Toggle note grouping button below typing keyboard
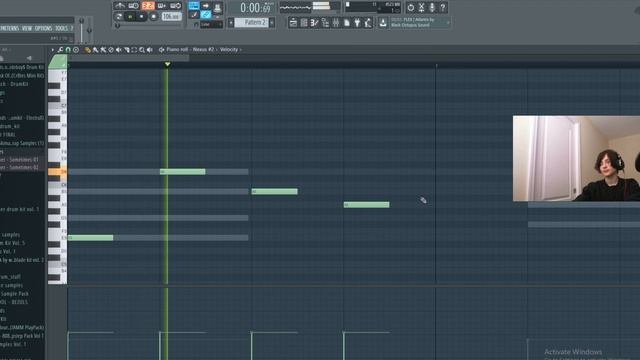640x360 pixels. coord(194,15)
